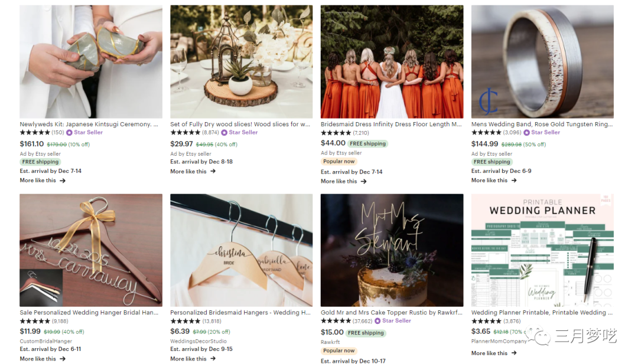Click the Star Seller badge icon on Newlyweds Kit
Viewport: 638px width, 364px height.
point(69,133)
